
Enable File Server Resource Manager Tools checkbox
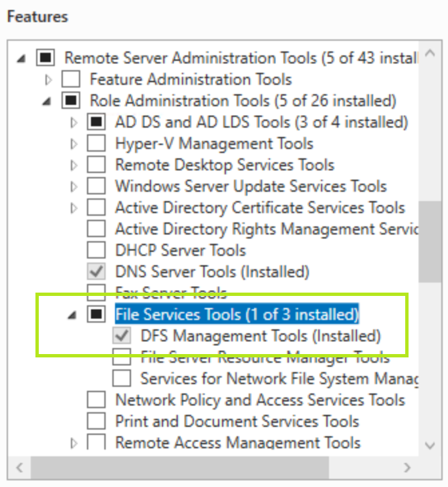click(x=122, y=357)
